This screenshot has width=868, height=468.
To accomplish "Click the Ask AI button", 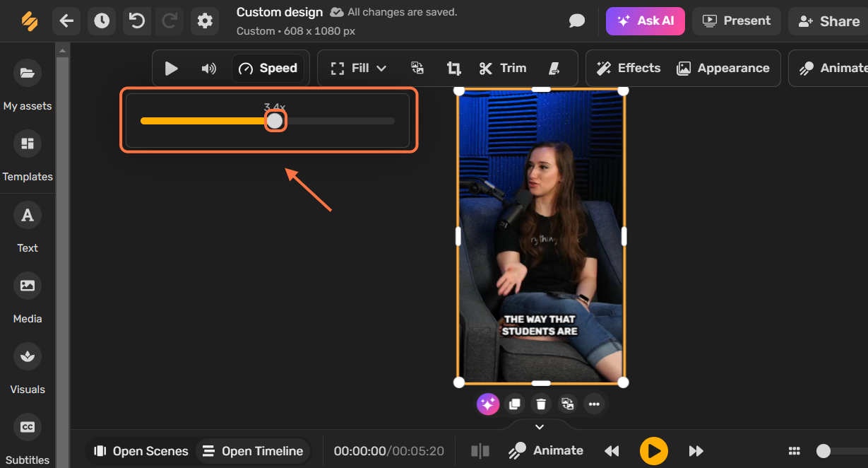I will [646, 21].
